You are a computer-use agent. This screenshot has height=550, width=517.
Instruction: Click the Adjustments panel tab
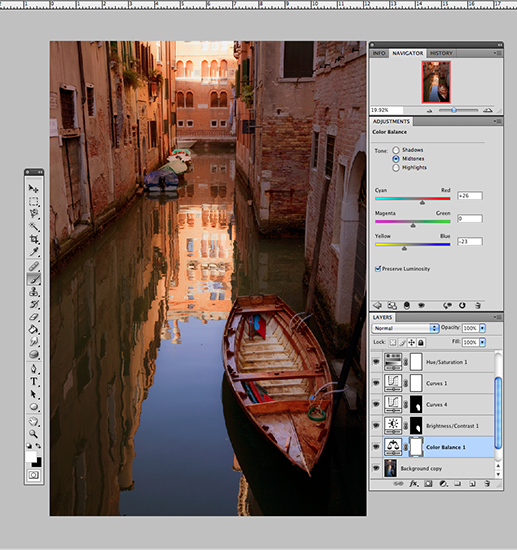point(391,121)
